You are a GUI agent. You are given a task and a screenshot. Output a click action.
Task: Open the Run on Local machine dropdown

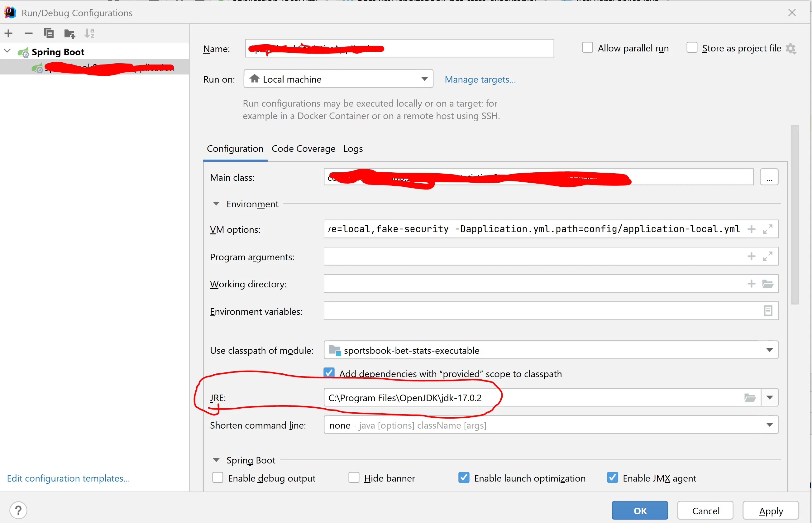click(x=338, y=79)
